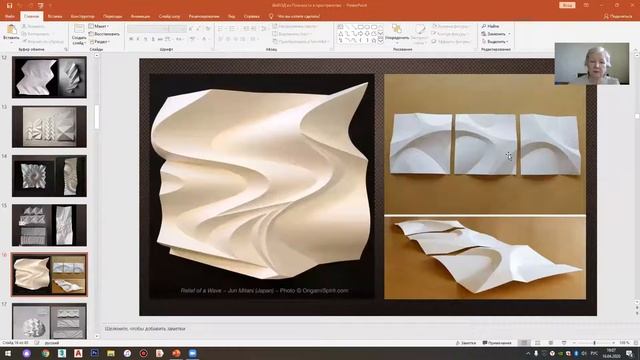Viewport: 640px width, 360px height.
Task: Click the Примечания button in status bar
Action: pyautogui.click(x=497, y=343)
